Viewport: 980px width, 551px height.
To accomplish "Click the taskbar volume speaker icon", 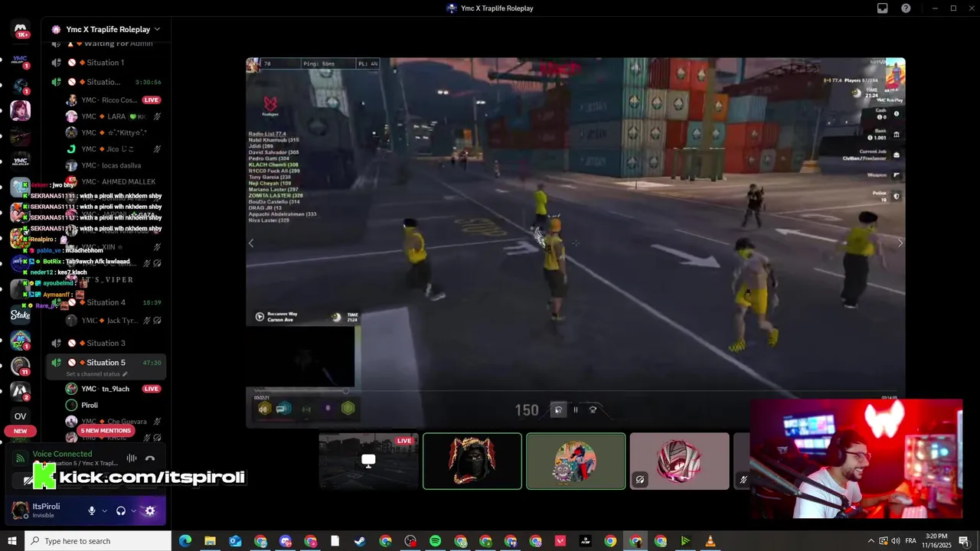I will pos(896,541).
